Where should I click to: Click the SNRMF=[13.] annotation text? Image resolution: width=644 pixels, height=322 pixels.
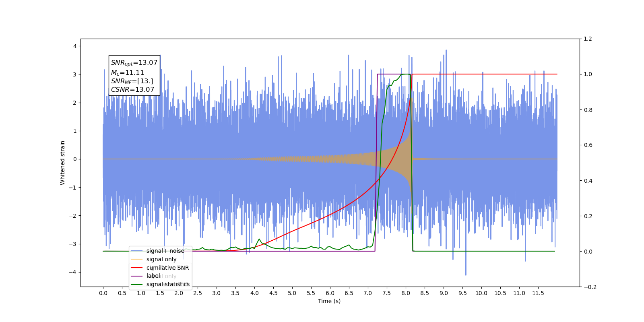coord(132,81)
